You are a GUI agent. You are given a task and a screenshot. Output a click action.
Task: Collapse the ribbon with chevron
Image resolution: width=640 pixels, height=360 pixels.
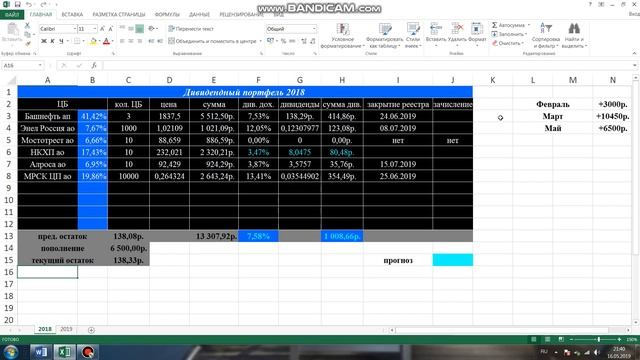click(634, 53)
